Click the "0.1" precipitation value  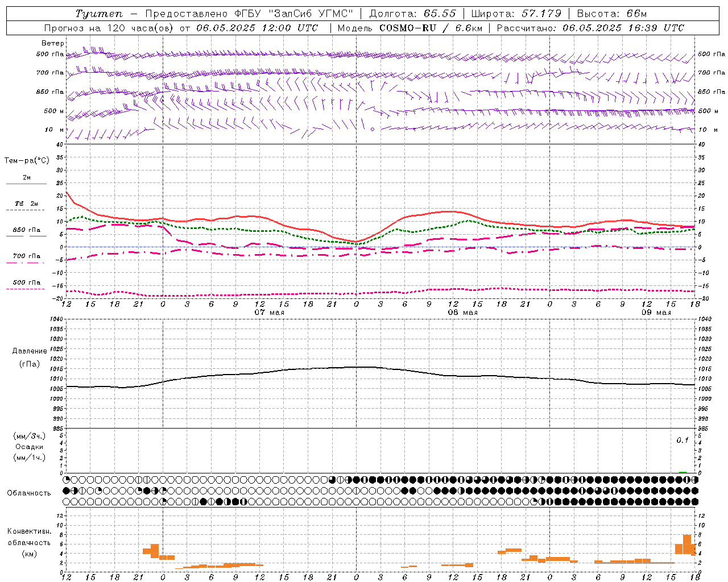[682, 440]
